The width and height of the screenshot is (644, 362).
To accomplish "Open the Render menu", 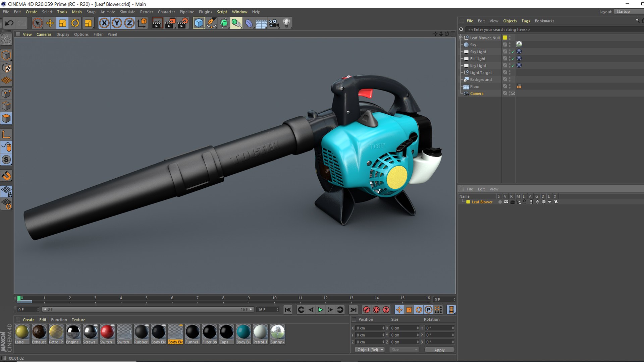I will [147, 12].
